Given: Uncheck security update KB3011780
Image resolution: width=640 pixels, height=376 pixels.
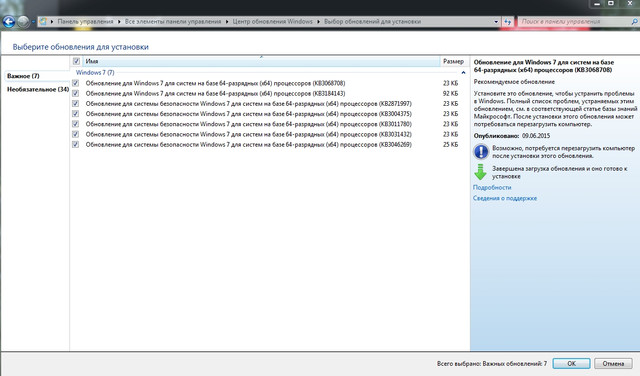Looking at the screenshot, I should 76,124.
